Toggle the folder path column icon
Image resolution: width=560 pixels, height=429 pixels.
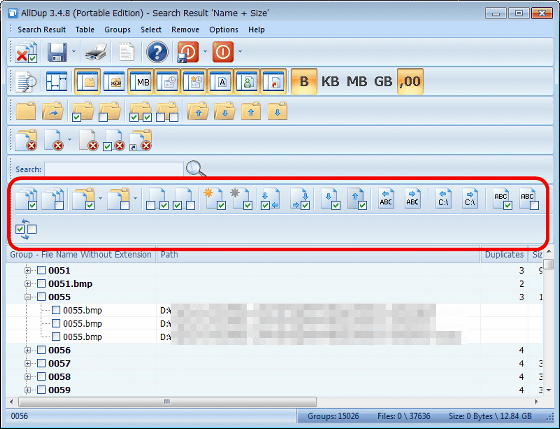click(x=87, y=81)
